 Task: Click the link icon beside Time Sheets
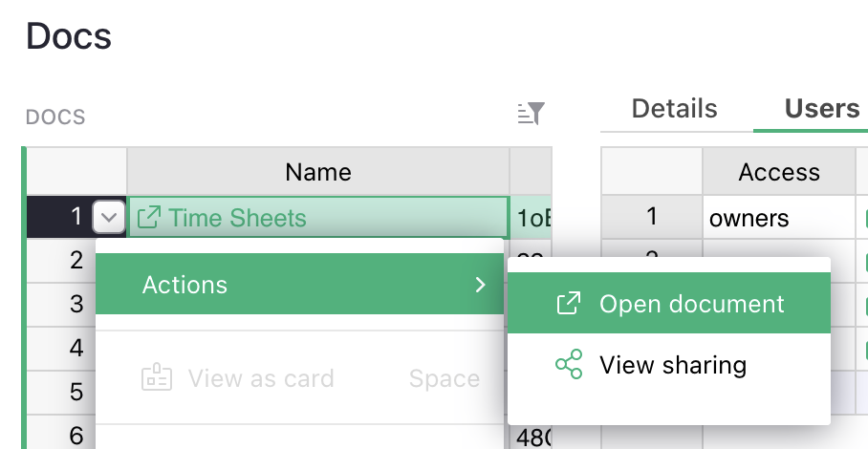pyautogui.click(x=149, y=217)
